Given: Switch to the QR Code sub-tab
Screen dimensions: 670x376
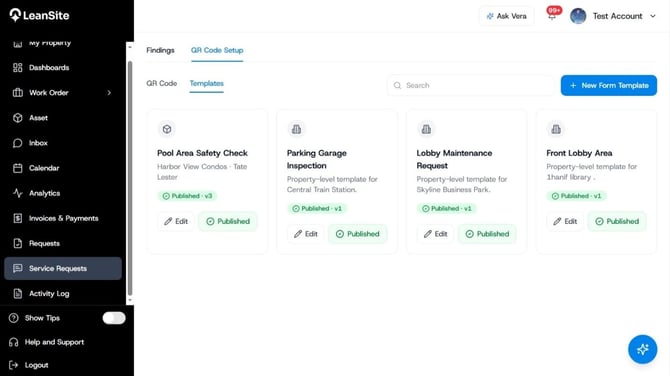Looking at the screenshot, I should point(162,83).
